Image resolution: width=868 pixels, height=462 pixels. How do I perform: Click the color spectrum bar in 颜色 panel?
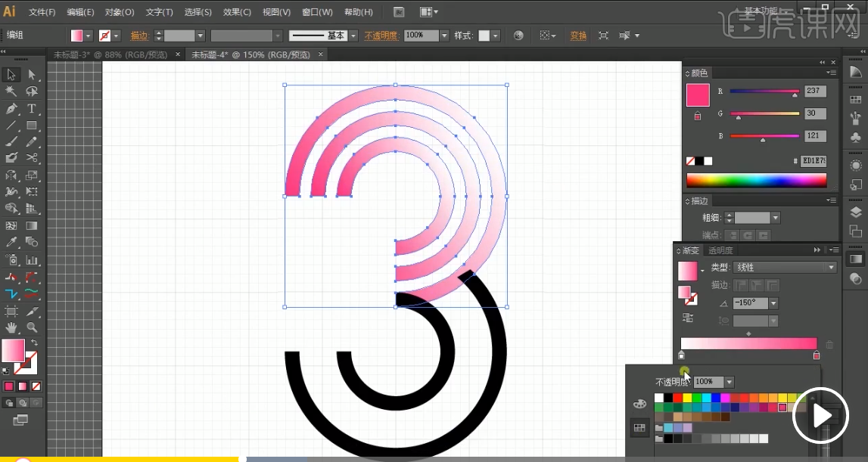[x=756, y=180]
